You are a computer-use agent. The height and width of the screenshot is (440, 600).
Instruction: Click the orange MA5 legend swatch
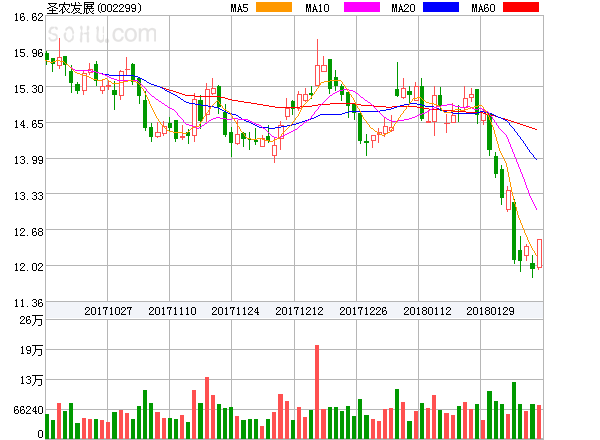coord(274,7)
